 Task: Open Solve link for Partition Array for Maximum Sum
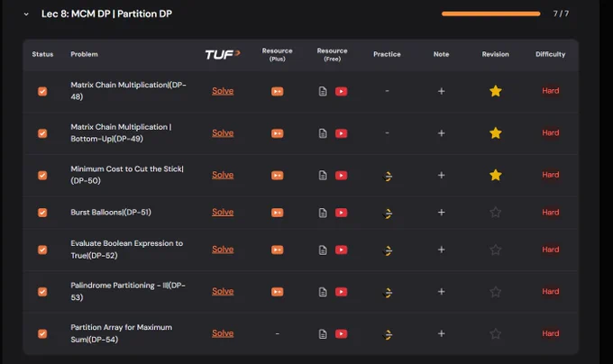(x=223, y=333)
